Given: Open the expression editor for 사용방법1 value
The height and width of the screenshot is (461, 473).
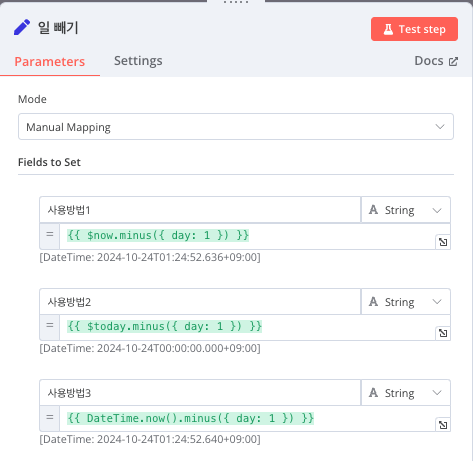Looking at the screenshot, I should click(x=443, y=242).
